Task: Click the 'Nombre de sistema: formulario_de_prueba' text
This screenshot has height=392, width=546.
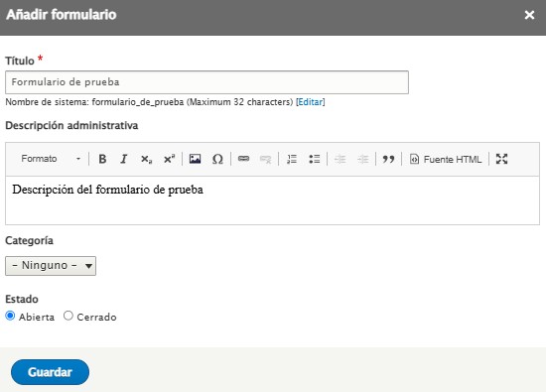Action: pos(94,102)
